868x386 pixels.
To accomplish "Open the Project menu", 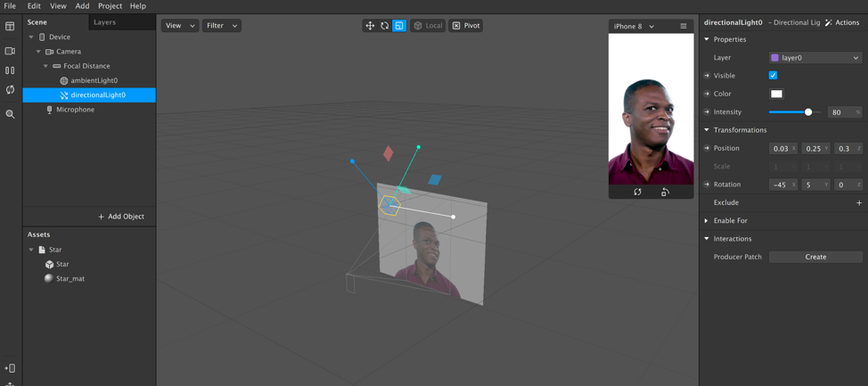I will (x=111, y=6).
